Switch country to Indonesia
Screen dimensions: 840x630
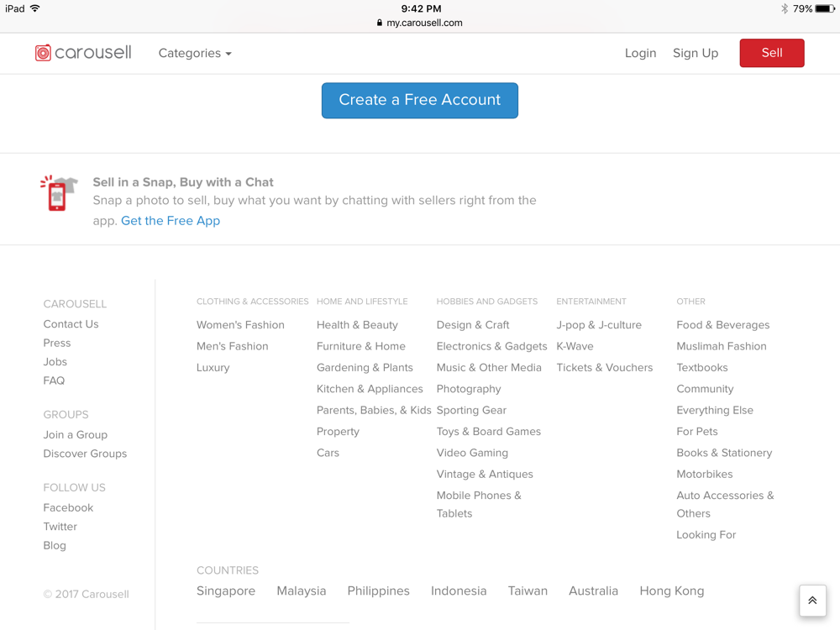point(459,591)
